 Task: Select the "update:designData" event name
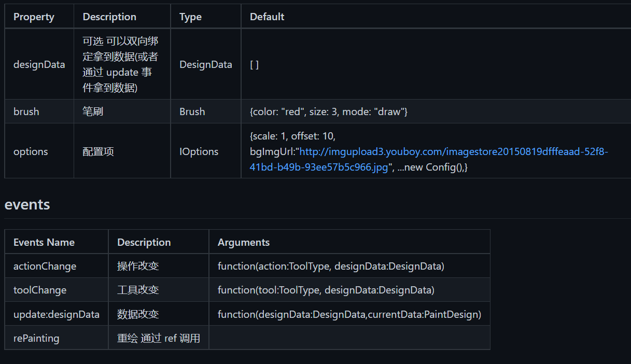[56, 314]
